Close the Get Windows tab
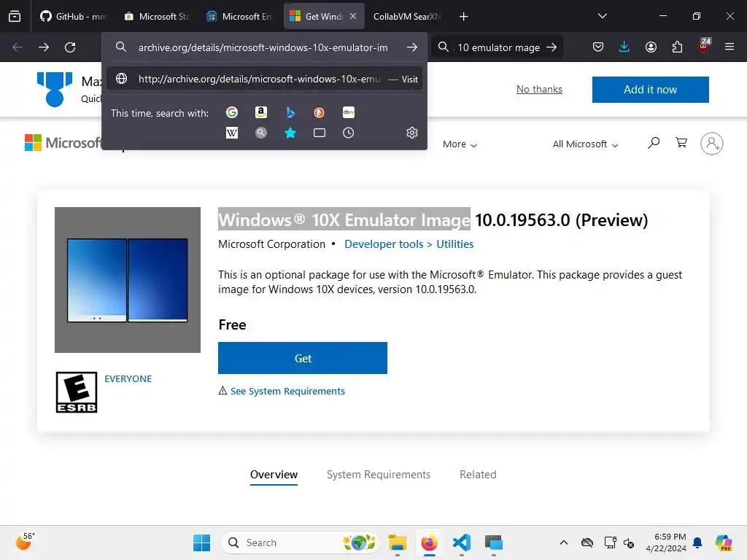This screenshot has height=560, width=747. point(353,16)
